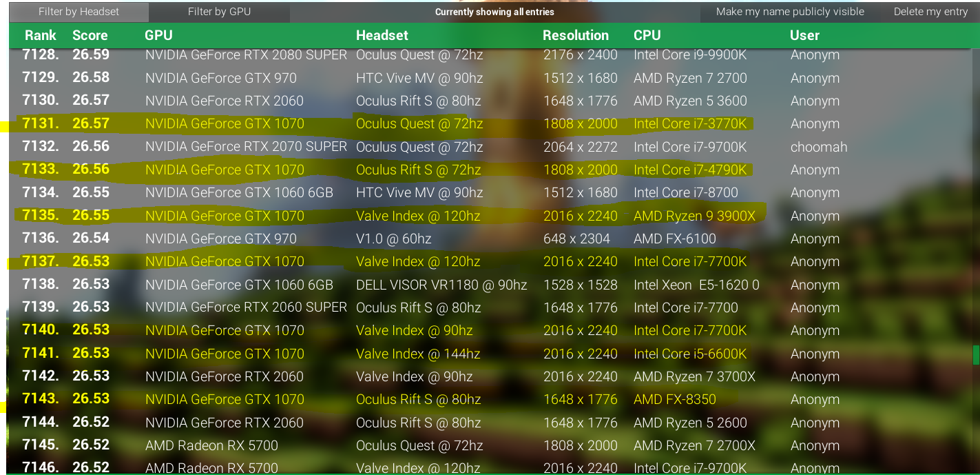This screenshot has height=475, width=980.
Task: Click AMD Ryzen 5 3600 CPU cell
Action: click(x=690, y=101)
